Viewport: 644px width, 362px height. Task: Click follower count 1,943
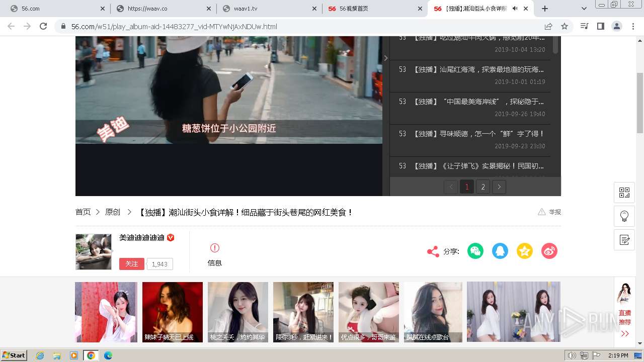coord(159,264)
